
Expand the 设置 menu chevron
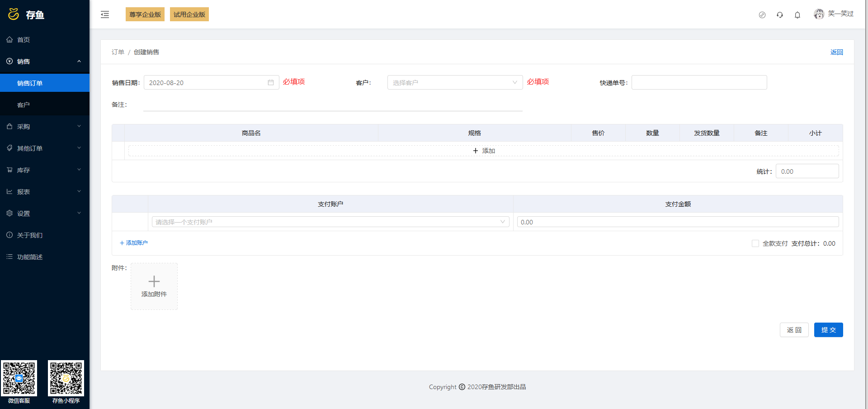[x=79, y=214]
